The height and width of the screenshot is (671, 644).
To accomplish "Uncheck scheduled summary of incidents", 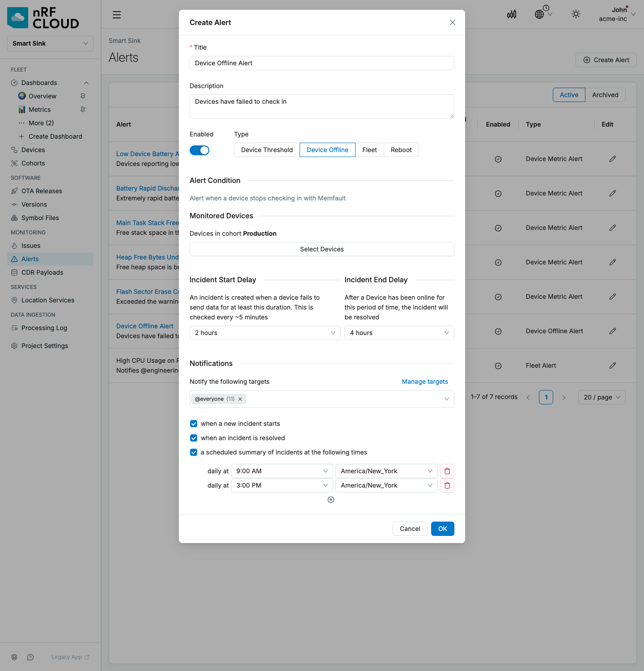I will pyautogui.click(x=194, y=452).
